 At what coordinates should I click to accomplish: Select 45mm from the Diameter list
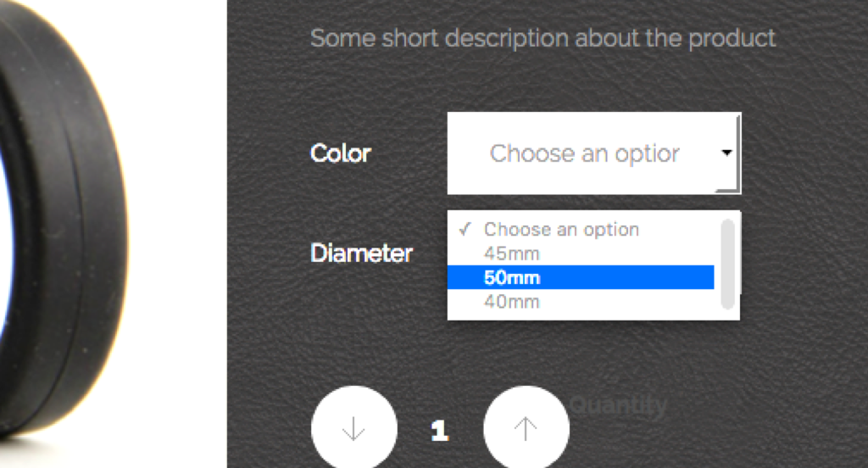coord(512,253)
